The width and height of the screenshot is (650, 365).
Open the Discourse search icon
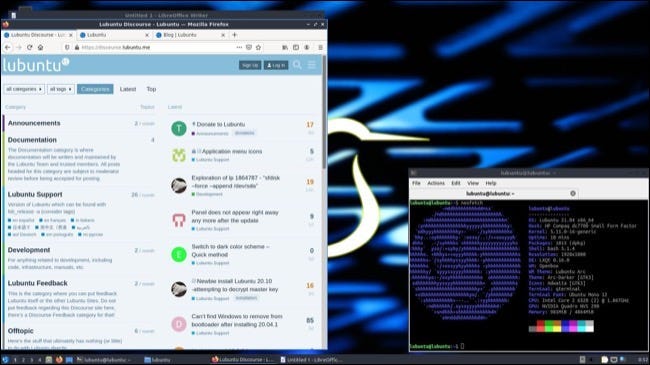(297, 65)
